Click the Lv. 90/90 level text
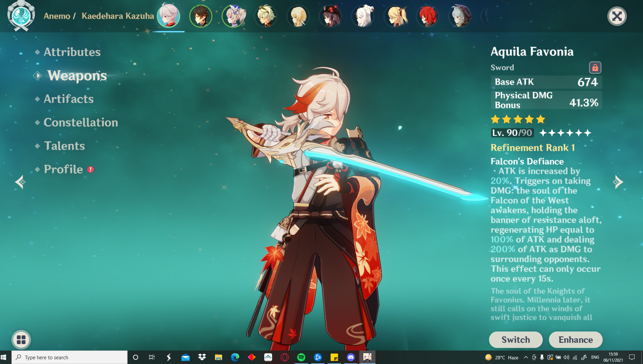 tap(512, 133)
